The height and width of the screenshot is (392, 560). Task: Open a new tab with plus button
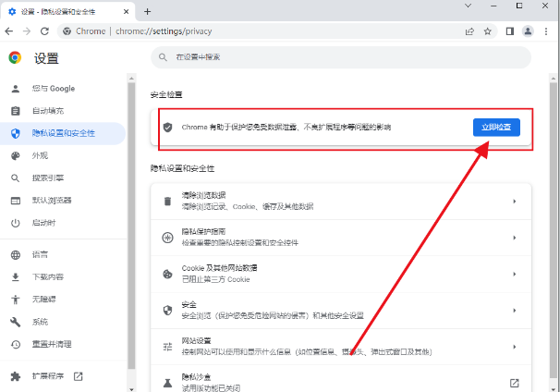click(148, 12)
